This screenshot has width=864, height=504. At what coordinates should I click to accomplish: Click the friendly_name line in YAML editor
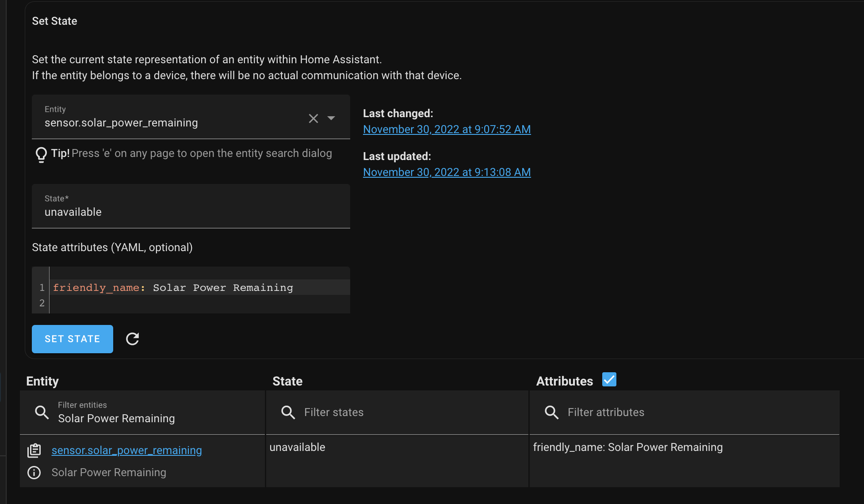coord(173,287)
